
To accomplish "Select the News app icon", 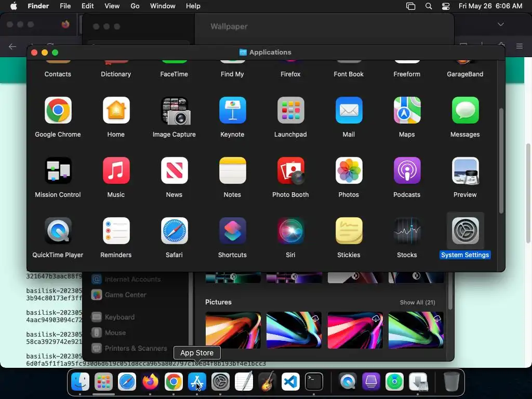I will tap(175, 170).
